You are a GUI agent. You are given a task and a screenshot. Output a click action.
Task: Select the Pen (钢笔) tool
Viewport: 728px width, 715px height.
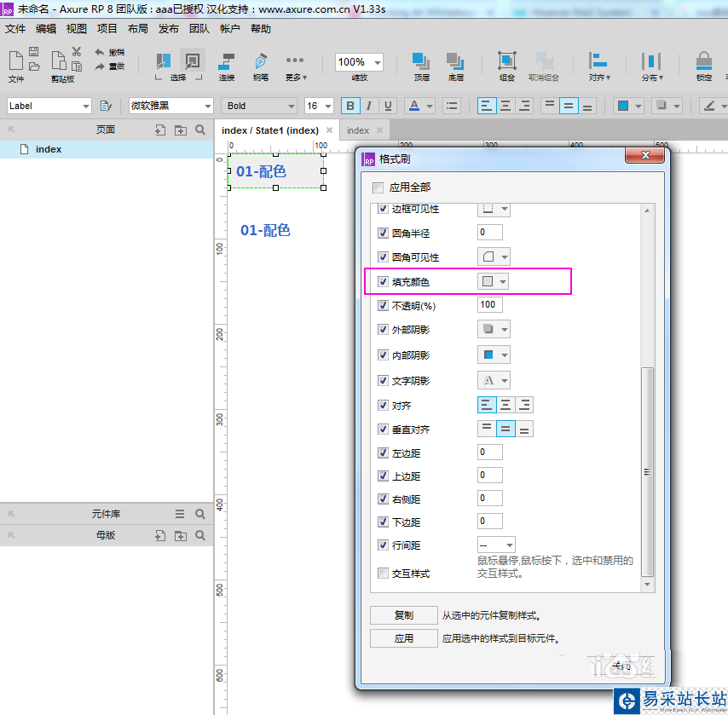pos(261,62)
